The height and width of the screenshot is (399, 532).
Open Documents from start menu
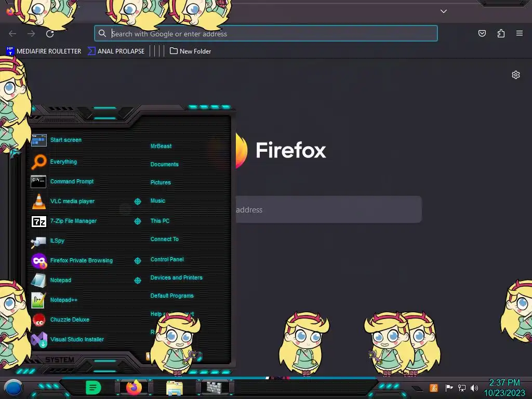point(164,164)
